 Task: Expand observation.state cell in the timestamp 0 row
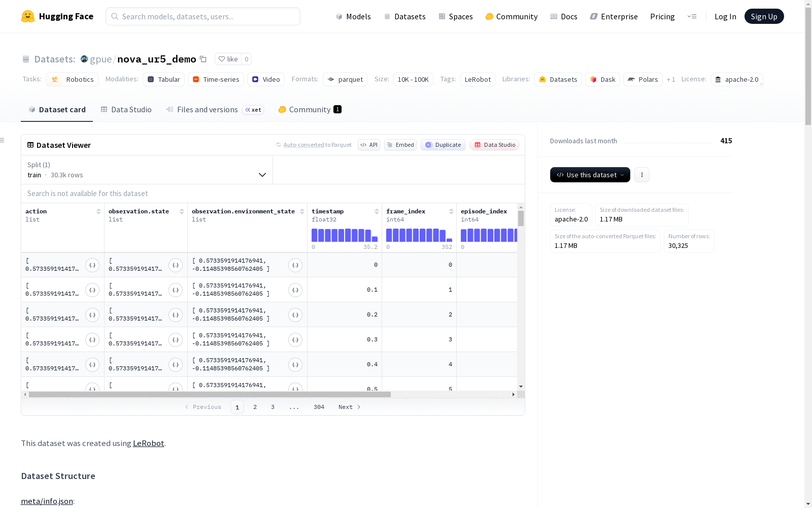[176, 265]
